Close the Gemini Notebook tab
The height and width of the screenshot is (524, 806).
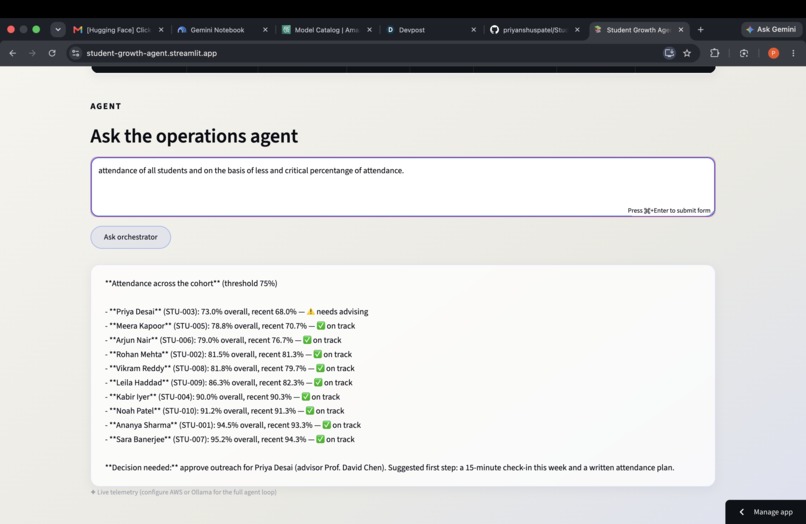[265, 30]
